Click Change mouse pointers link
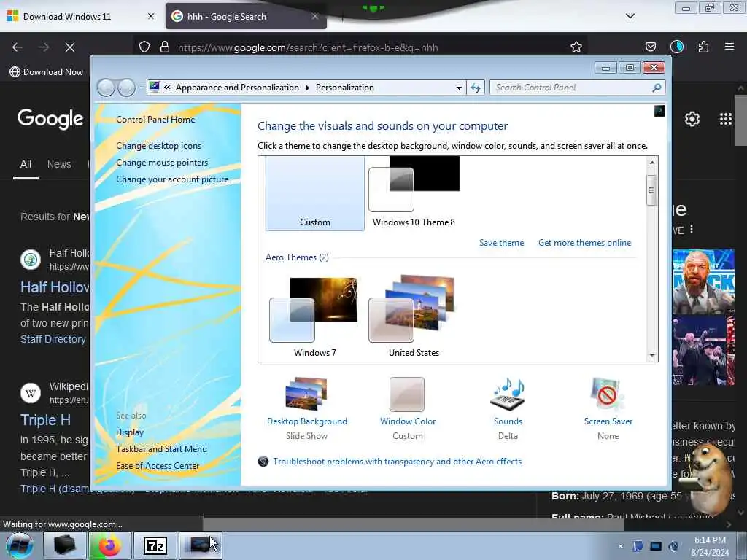The image size is (747, 560). 162,163
